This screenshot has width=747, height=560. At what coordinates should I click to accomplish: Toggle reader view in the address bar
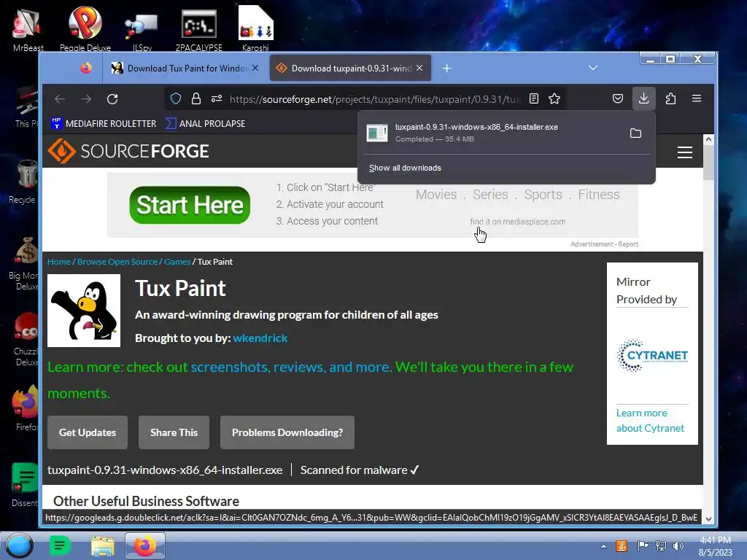coord(534,98)
